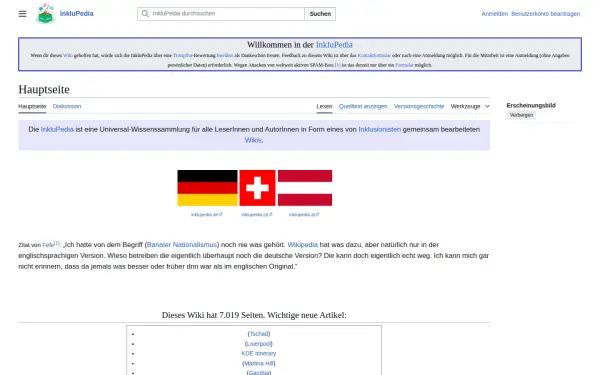Click footnote [1] after Fefe
This screenshot has width=600, height=375.
coord(57,243)
